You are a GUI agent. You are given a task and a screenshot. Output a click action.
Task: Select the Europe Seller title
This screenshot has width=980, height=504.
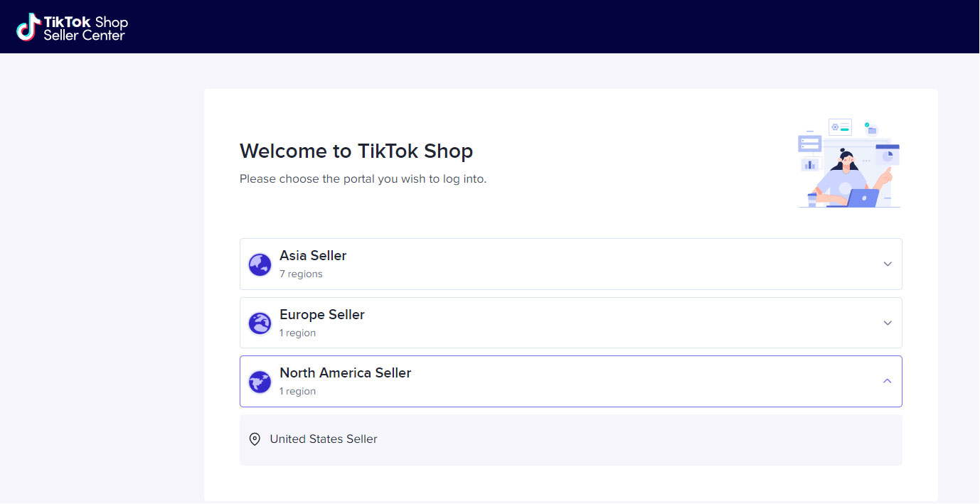coord(321,314)
